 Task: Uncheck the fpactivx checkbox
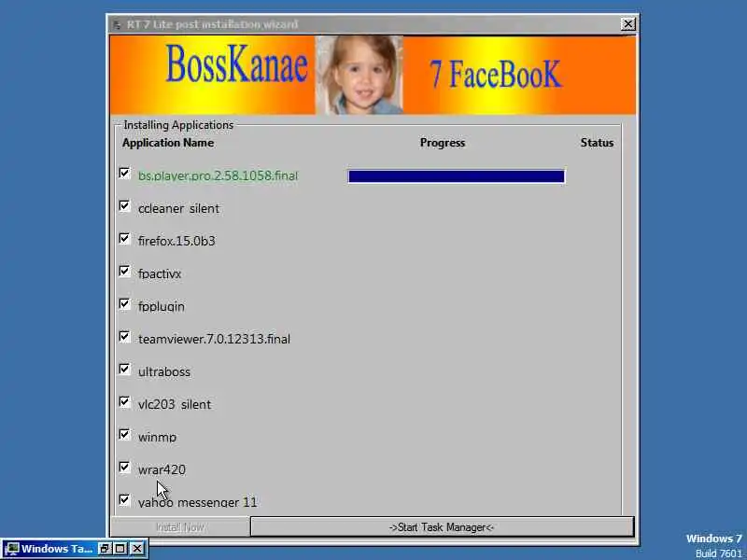124,272
